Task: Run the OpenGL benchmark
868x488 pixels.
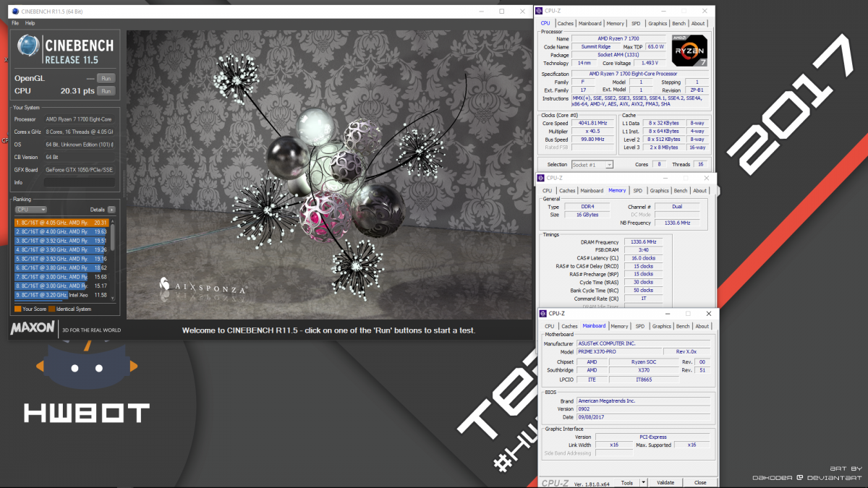Action: point(106,78)
